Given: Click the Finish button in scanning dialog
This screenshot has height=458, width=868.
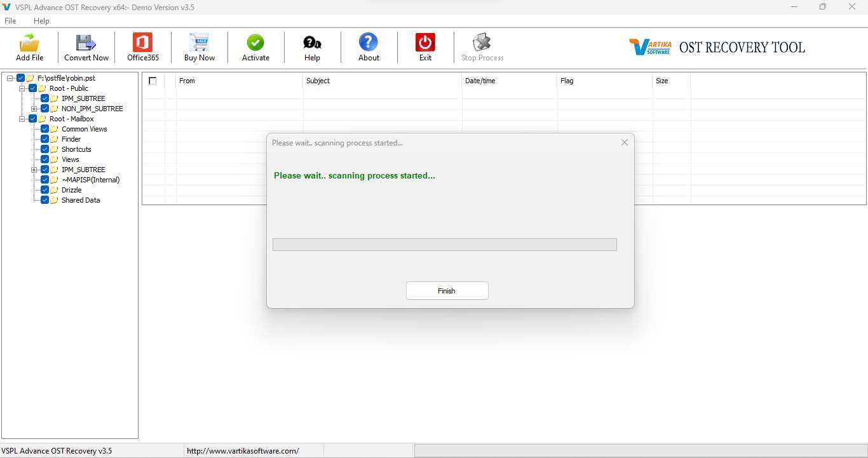Looking at the screenshot, I should (447, 290).
